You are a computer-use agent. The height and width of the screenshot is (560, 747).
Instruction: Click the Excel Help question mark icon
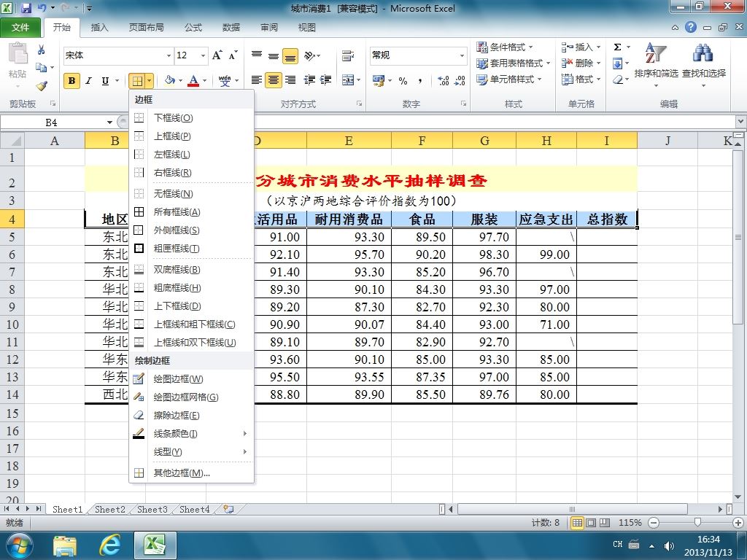[691, 27]
